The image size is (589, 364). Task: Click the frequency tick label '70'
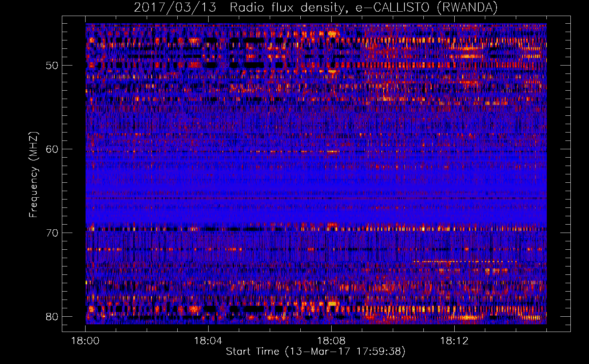pos(52,233)
